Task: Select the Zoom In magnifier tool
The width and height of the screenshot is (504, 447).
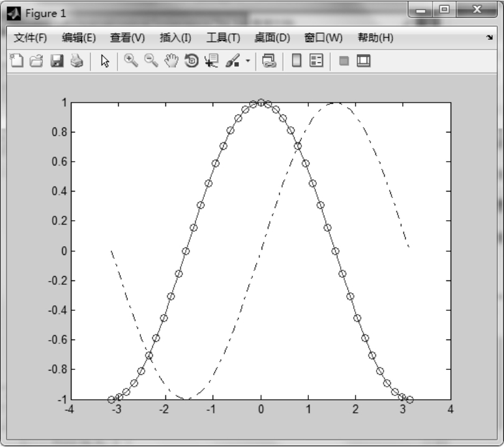Action: pos(131,60)
